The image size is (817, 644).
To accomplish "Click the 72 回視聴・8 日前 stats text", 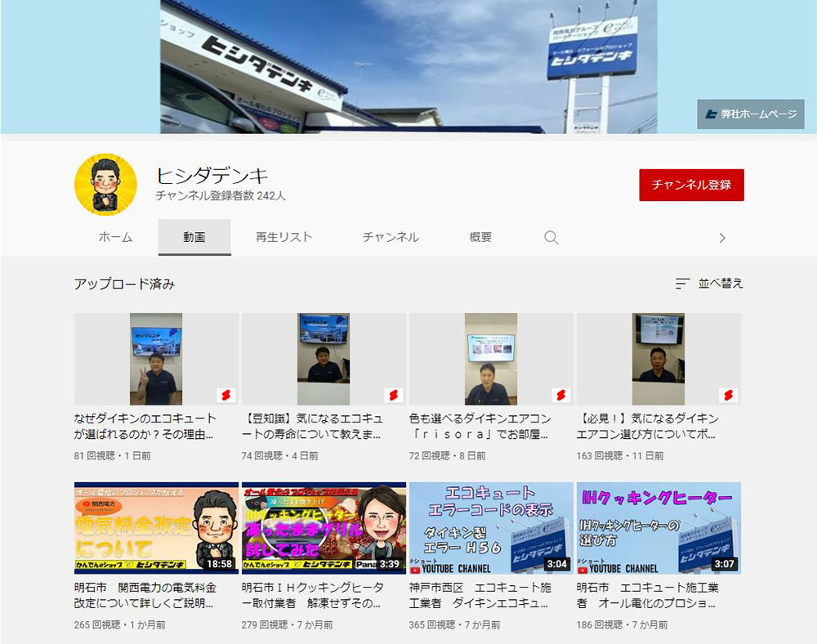I will coord(448,456).
